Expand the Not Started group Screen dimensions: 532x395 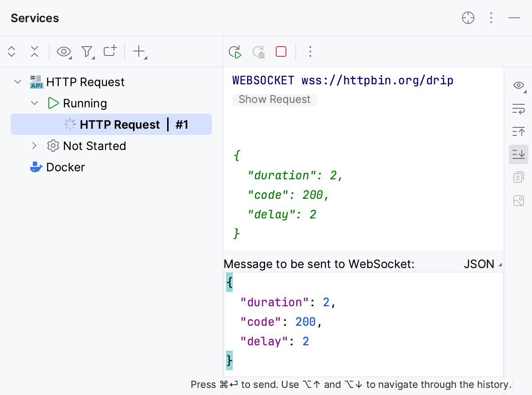[35, 146]
